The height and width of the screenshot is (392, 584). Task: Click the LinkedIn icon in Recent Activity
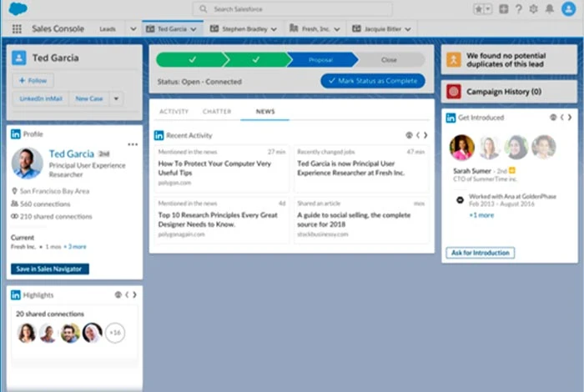pyautogui.click(x=159, y=135)
